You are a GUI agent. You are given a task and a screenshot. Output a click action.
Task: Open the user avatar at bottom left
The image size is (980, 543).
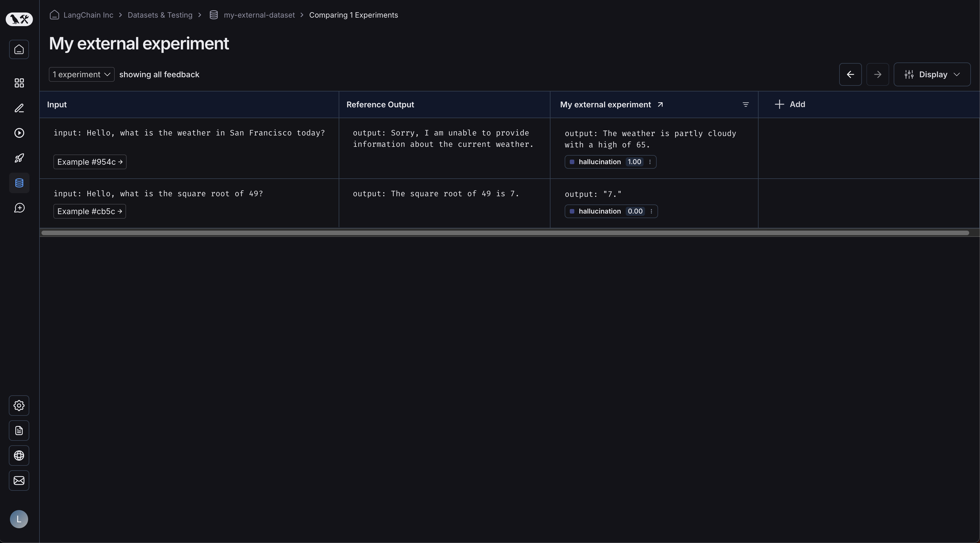19,519
